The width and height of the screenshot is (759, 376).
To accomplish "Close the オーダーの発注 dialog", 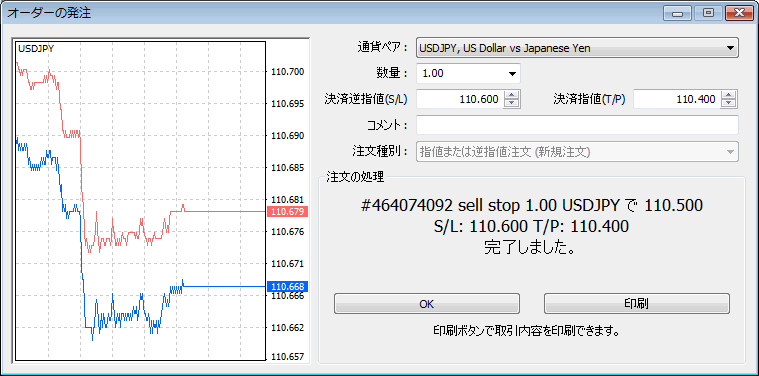I will tap(740, 13).
